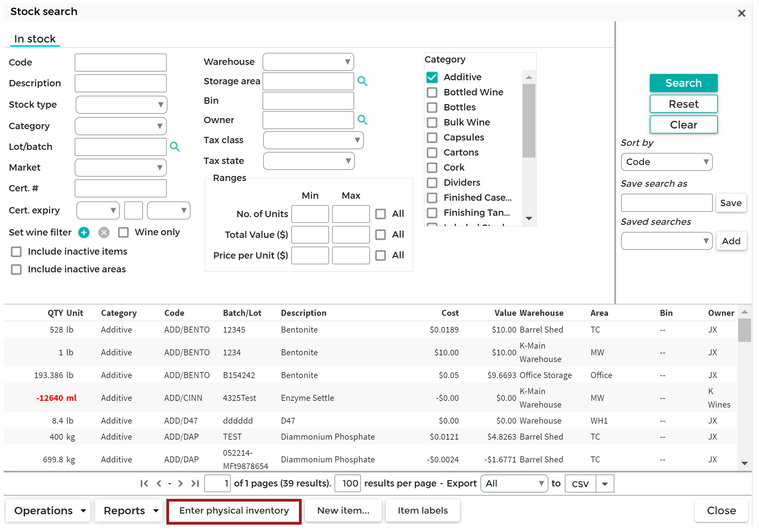Enable the Wine only checkbox

tap(123, 232)
